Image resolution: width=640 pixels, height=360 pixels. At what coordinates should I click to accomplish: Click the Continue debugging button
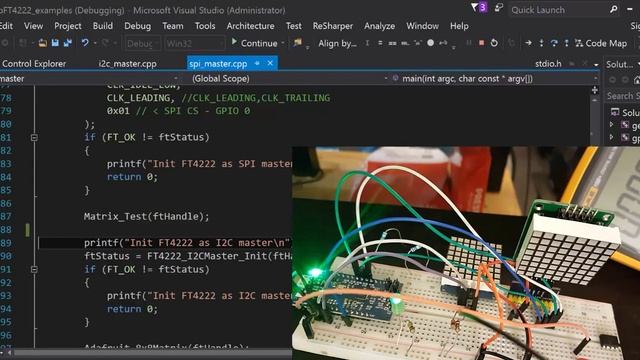coord(254,43)
